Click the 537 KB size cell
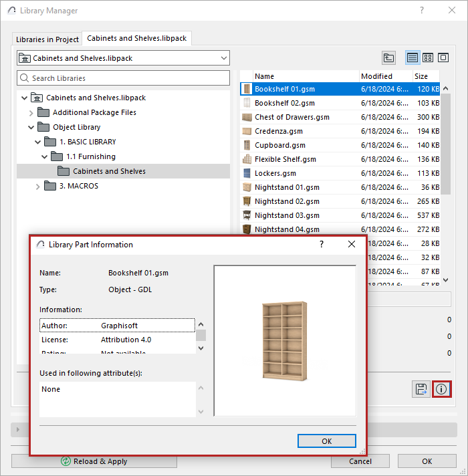 tap(428, 215)
